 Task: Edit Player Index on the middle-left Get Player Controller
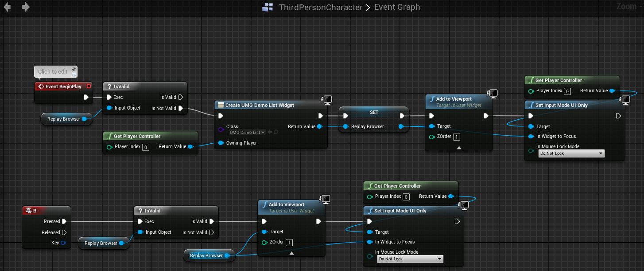(145, 147)
